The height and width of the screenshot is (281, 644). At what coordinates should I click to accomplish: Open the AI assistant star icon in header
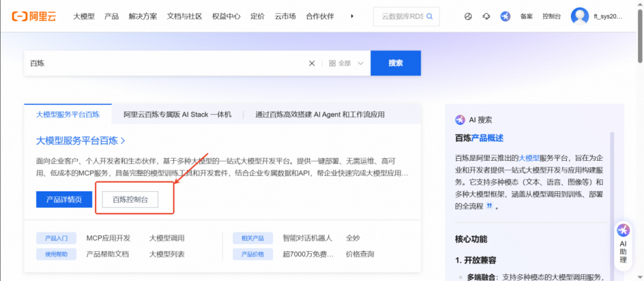coord(505,17)
